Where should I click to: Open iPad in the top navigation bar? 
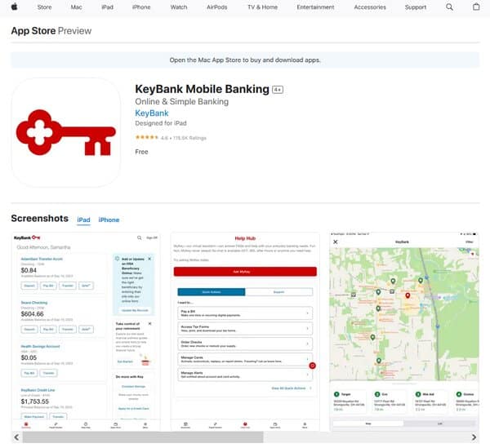point(107,7)
